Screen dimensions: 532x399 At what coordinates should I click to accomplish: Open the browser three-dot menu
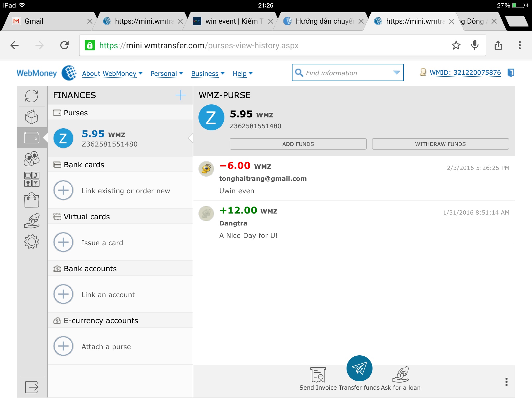pyautogui.click(x=520, y=45)
